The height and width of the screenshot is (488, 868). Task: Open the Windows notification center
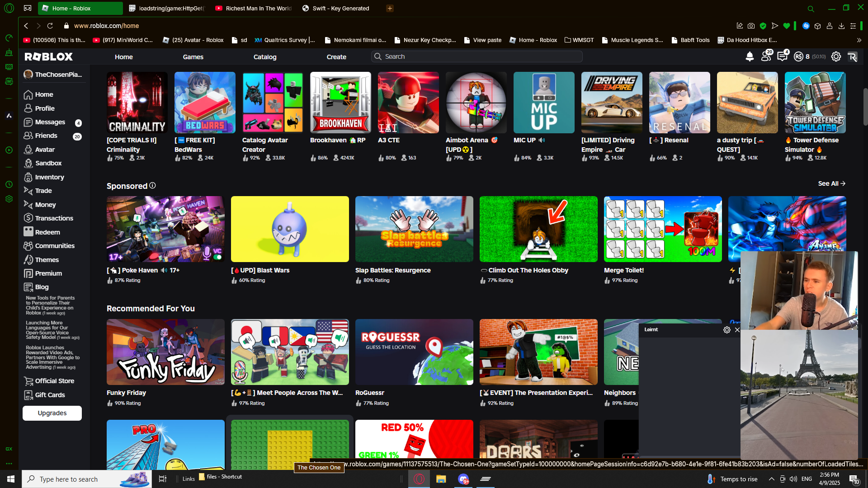coord(854,479)
